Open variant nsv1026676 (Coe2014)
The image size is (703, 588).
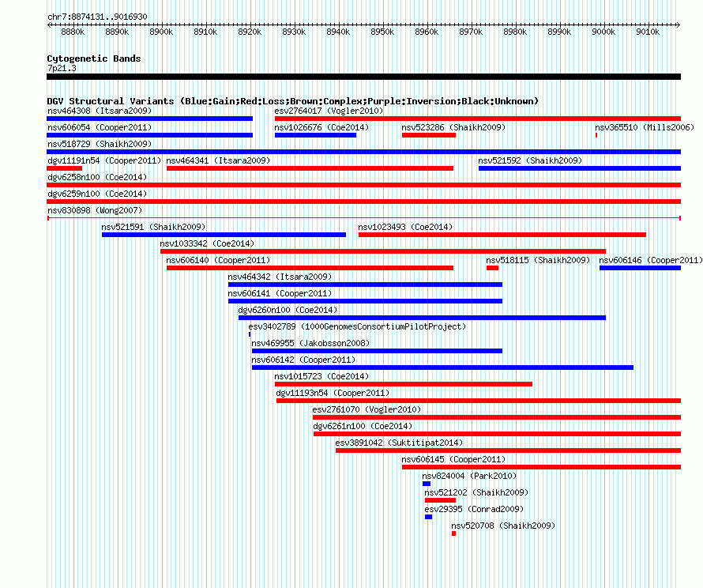(321, 127)
